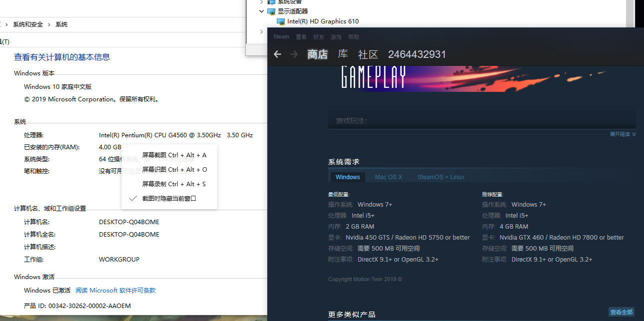Select the 显示适配器 tree row label
644x321 pixels.
coord(293,11)
